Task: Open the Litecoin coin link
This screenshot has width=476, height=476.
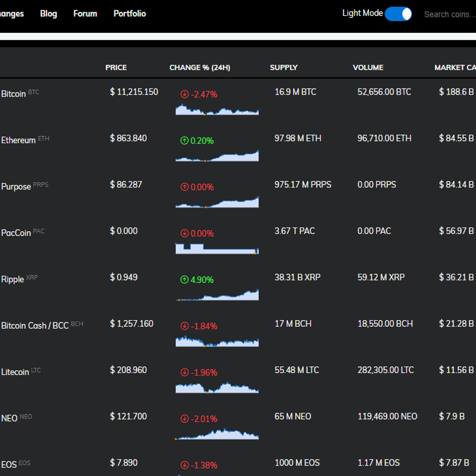Action: pyautogui.click(x=15, y=372)
